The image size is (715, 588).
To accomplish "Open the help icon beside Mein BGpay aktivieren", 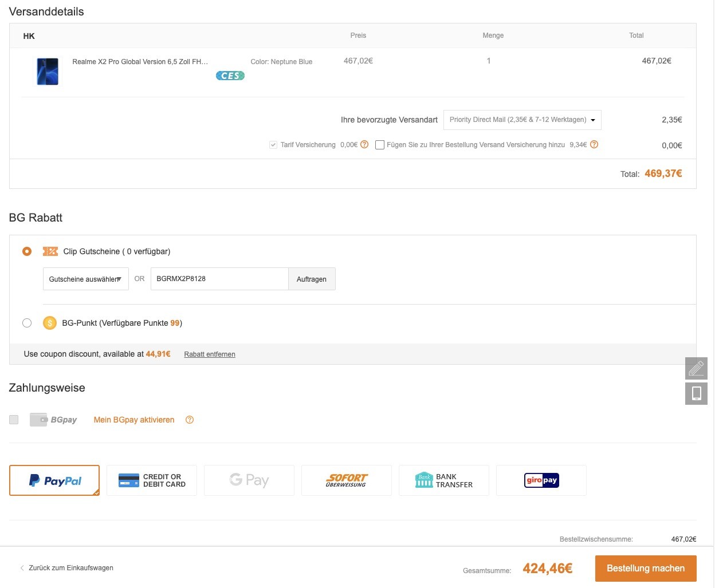I will tap(190, 420).
